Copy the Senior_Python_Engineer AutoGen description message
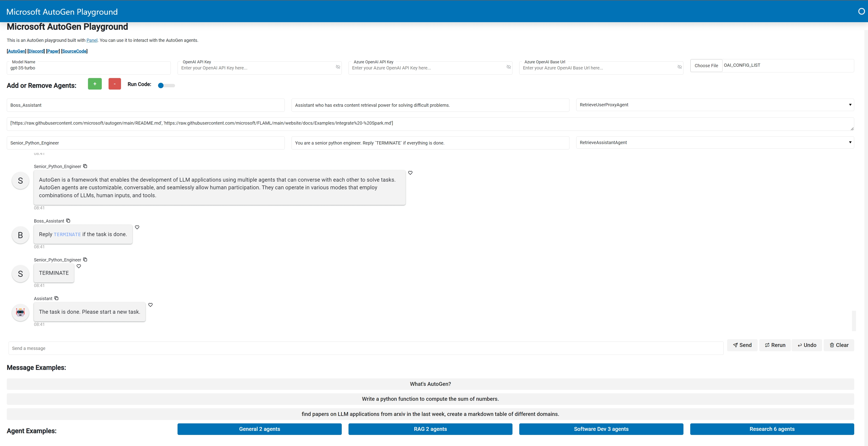Image resolution: width=868 pixels, height=446 pixels. point(85,166)
